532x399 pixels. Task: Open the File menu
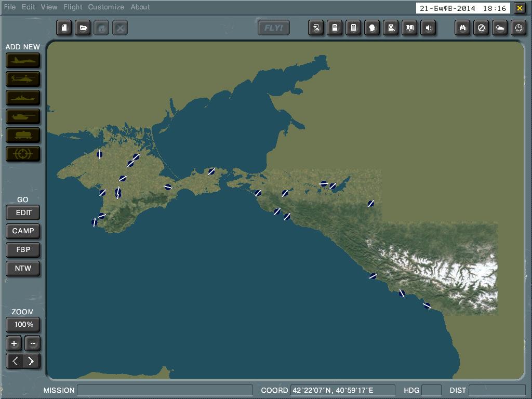[10, 7]
